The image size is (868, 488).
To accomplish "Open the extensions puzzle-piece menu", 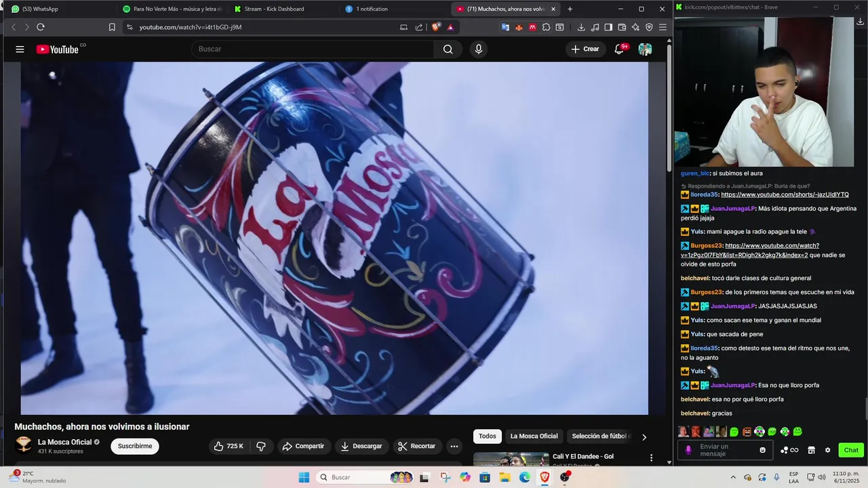I will (x=546, y=27).
